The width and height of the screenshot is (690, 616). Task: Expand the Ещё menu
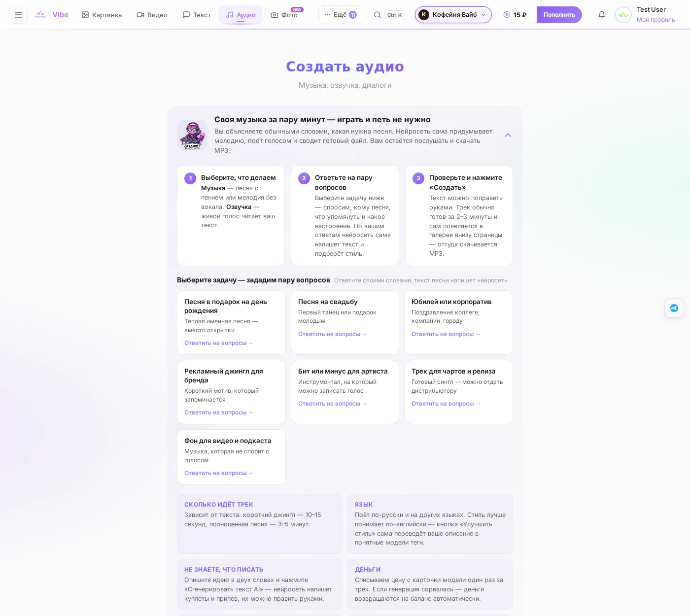point(340,15)
